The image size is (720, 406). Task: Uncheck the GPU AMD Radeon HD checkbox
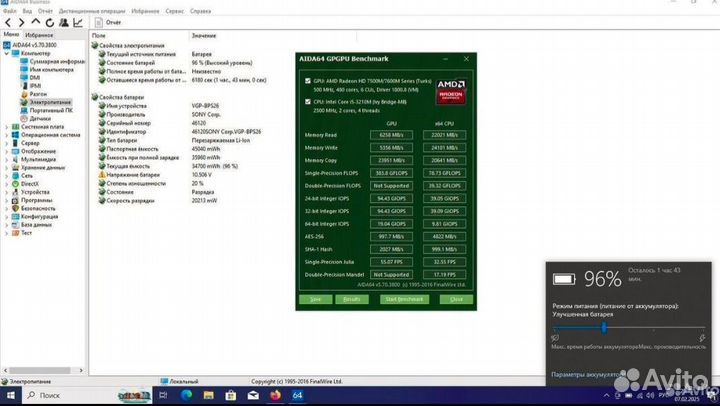pos(308,81)
